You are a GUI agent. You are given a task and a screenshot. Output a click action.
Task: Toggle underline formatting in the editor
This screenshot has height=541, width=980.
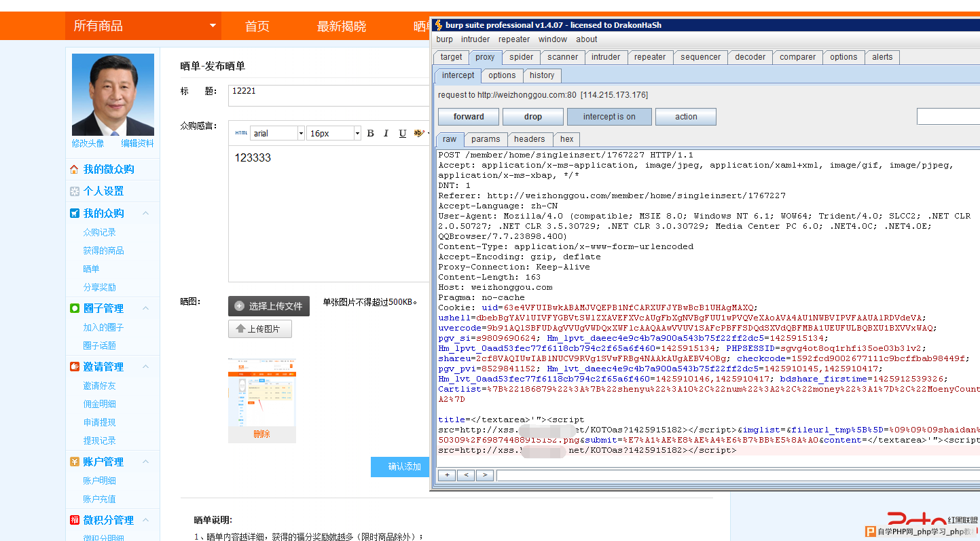tap(402, 133)
